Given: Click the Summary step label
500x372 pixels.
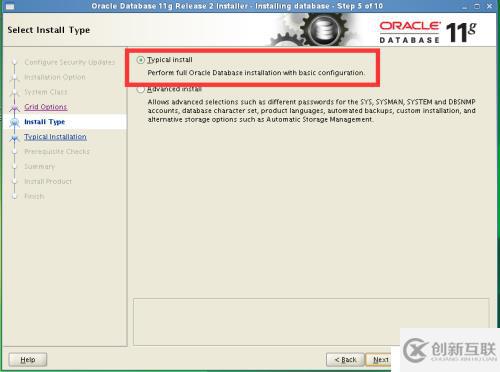Looking at the screenshot, I should 39,166.
